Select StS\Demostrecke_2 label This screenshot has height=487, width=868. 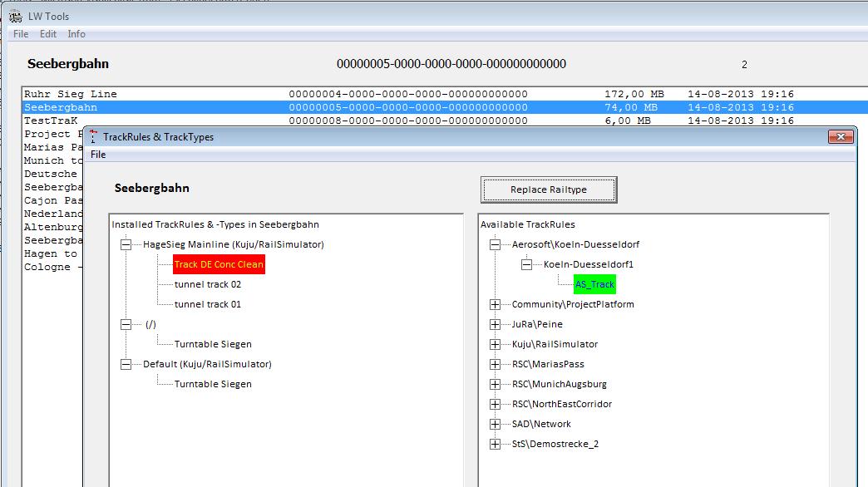(x=555, y=444)
